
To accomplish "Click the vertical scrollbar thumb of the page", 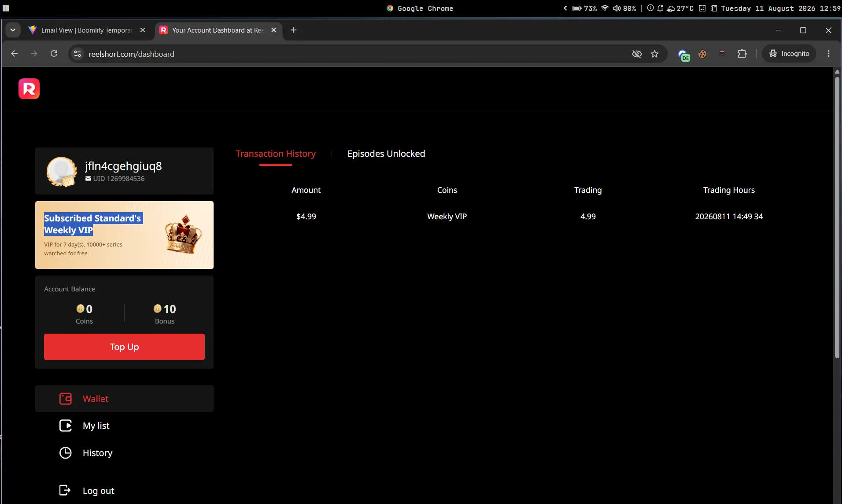I will click(x=837, y=218).
